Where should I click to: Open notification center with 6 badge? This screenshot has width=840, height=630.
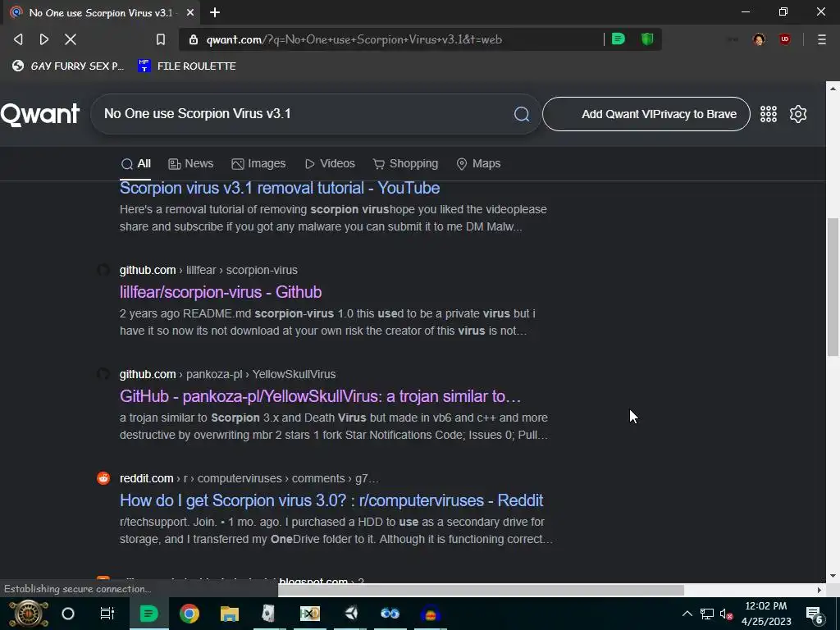pyautogui.click(x=814, y=614)
